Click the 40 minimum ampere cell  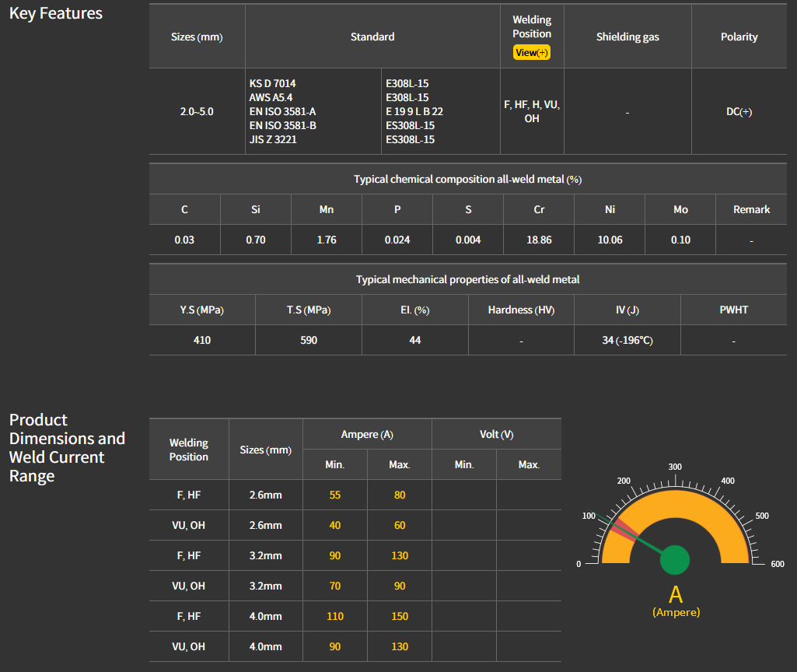335,525
